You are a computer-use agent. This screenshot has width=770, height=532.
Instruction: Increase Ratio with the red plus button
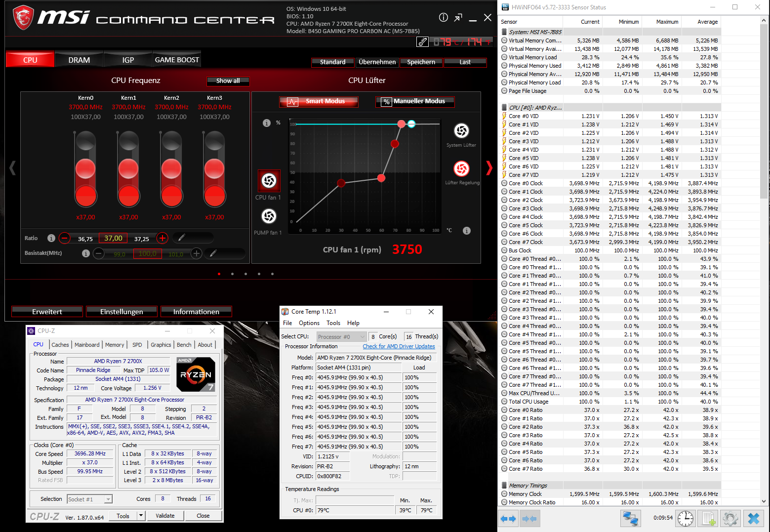pyautogui.click(x=162, y=238)
